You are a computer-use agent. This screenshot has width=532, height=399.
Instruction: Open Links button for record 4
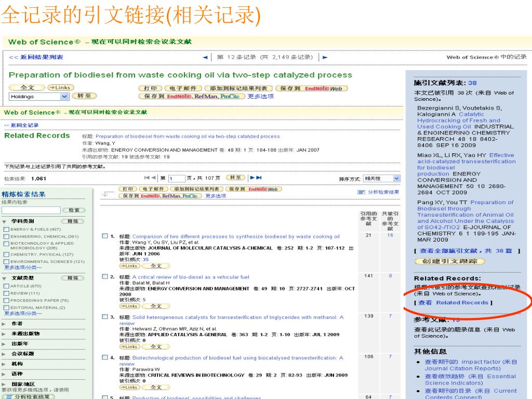129,387
